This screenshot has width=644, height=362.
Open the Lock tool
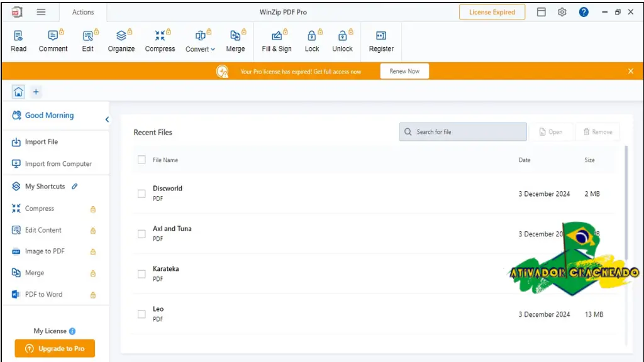[x=312, y=41]
